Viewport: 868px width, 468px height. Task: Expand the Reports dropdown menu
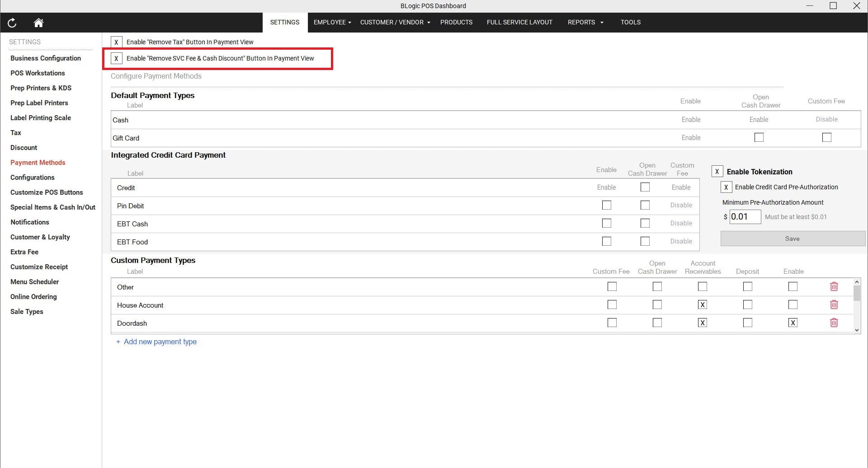coord(585,22)
